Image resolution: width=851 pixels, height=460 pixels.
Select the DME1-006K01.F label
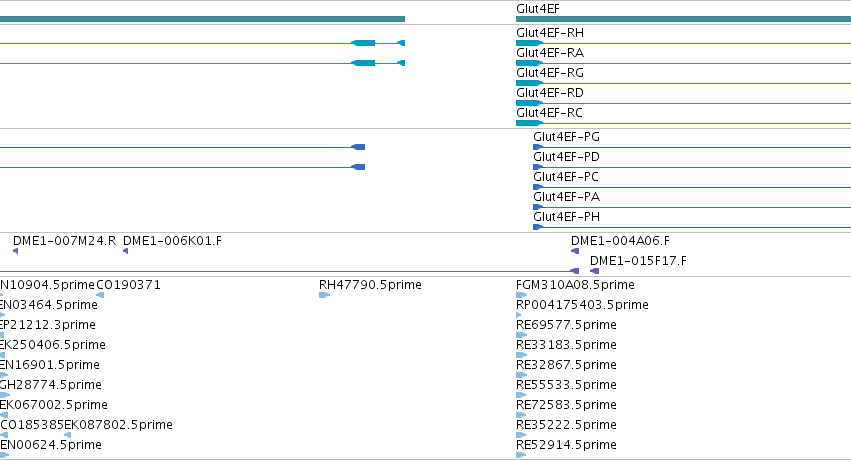(x=173, y=241)
